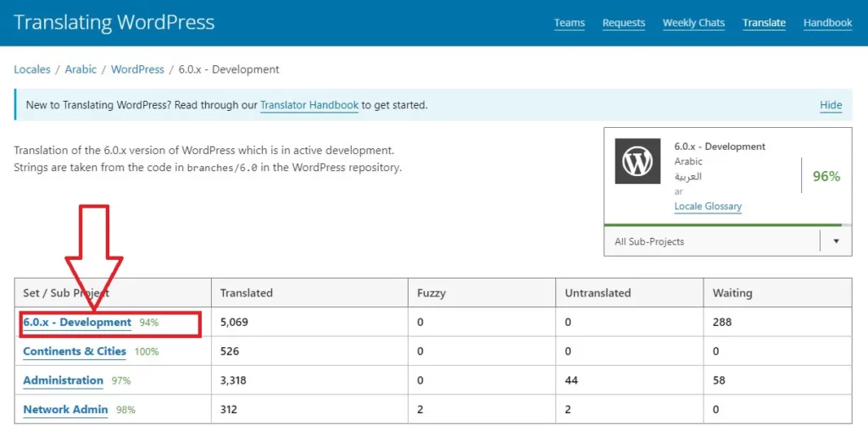Go to the WordPress breadcrumb link

point(138,69)
